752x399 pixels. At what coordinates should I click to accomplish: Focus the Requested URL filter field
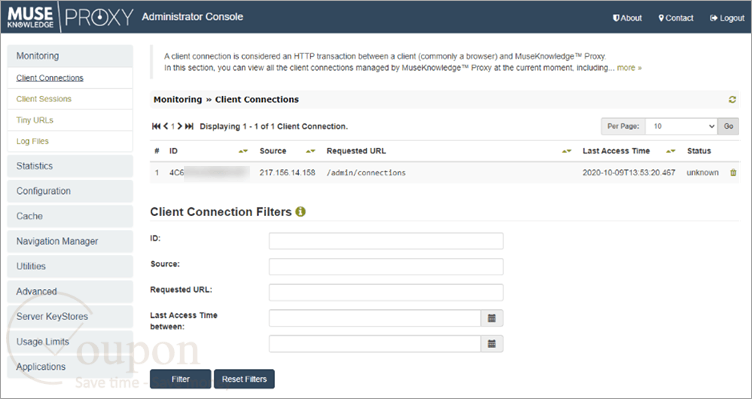click(386, 293)
